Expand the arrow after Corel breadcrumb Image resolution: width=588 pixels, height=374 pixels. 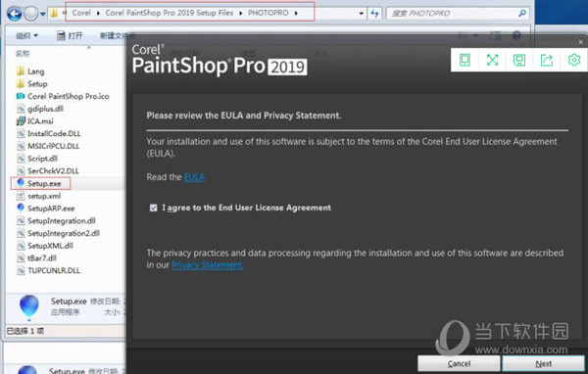coord(98,13)
